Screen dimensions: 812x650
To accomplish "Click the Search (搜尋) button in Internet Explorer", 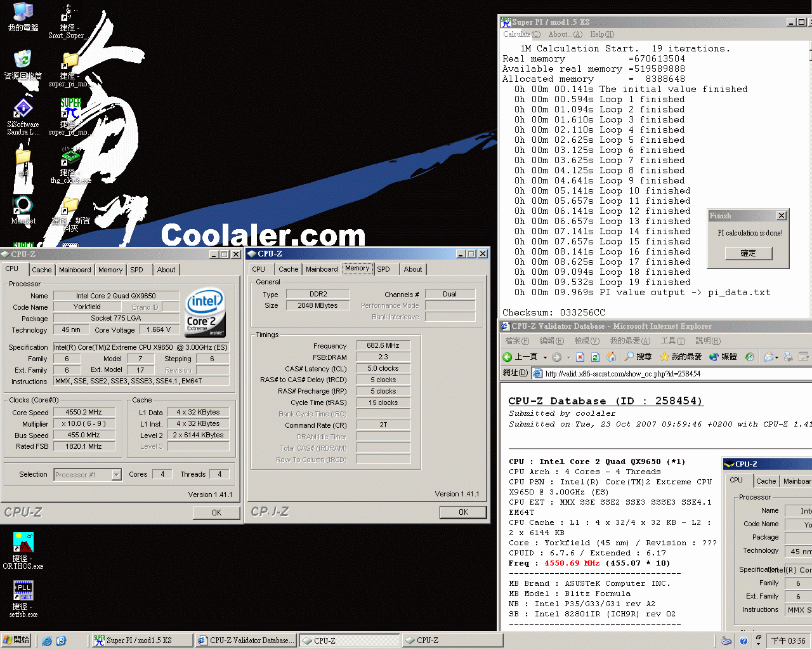I will pyautogui.click(x=638, y=357).
